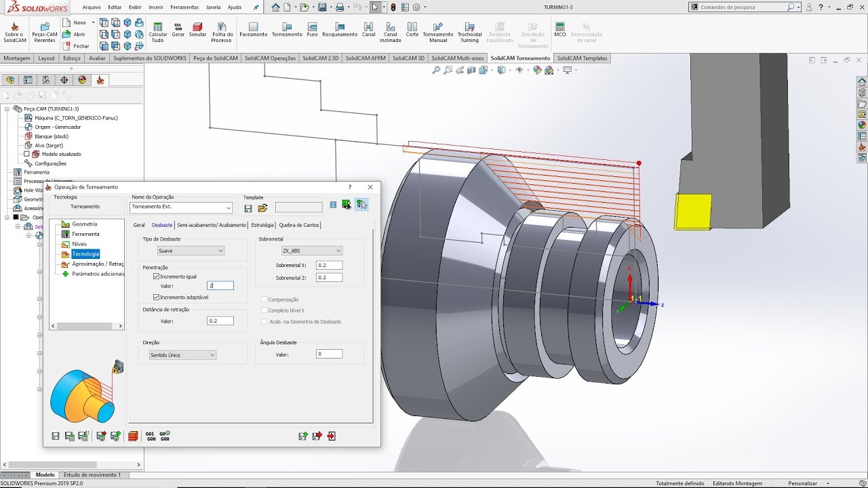
Task: Open the Sobremetal ZX_ABS dropdown
Action: (x=311, y=251)
